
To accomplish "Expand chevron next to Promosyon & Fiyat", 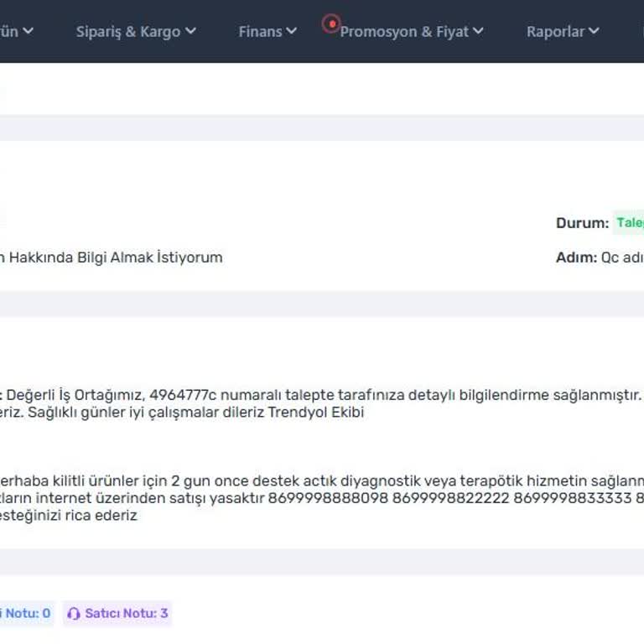I will click(x=478, y=31).
